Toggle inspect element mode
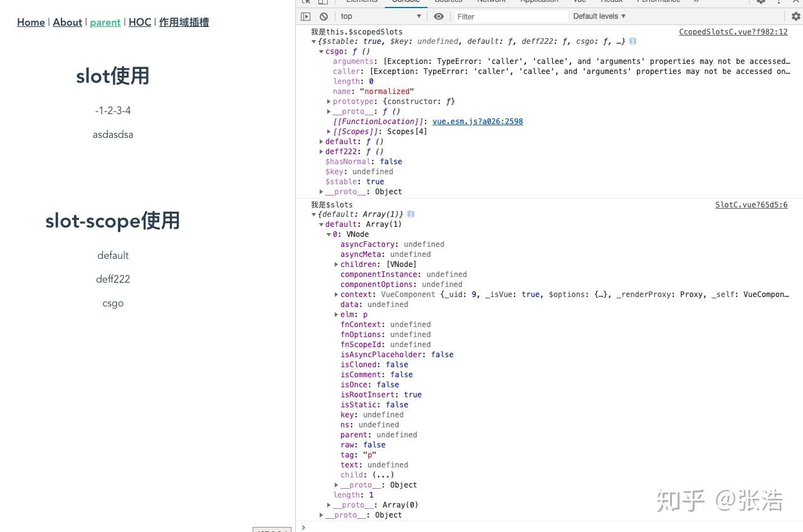Viewport: 803px width, 532px height. 305,3
